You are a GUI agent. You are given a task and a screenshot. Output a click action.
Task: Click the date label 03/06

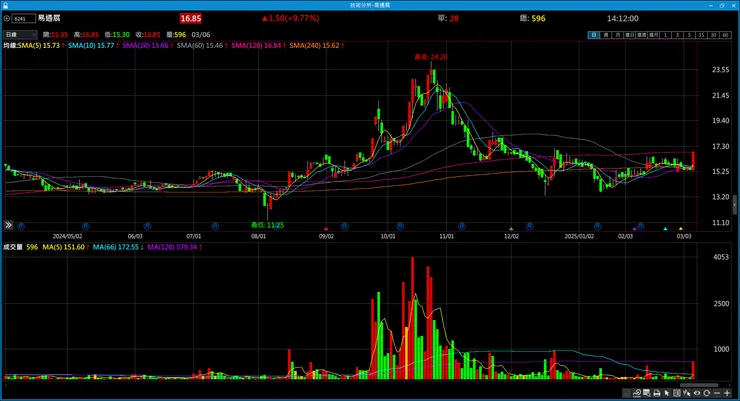tap(201, 34)
